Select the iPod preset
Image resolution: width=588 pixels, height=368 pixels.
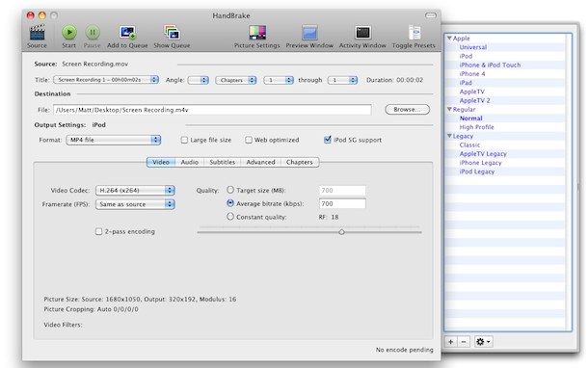point(466,56)
